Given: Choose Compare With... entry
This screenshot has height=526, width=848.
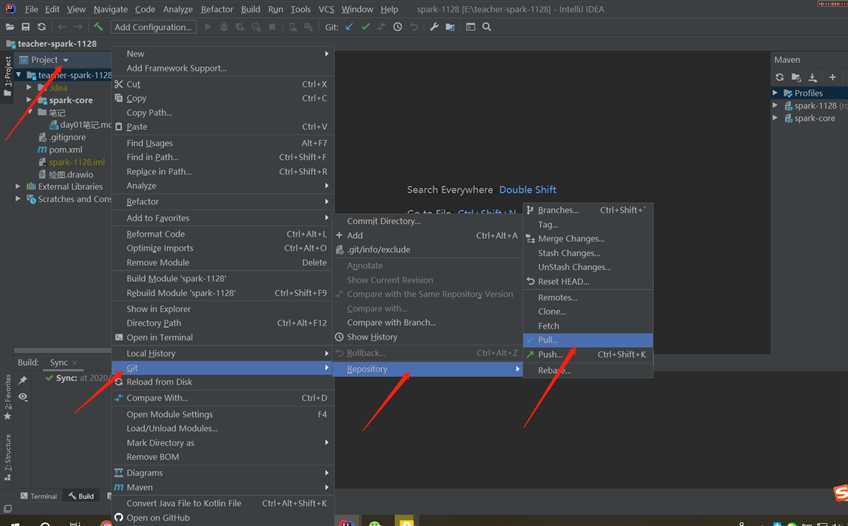Looking at the screenshot, I should point(222,398).
